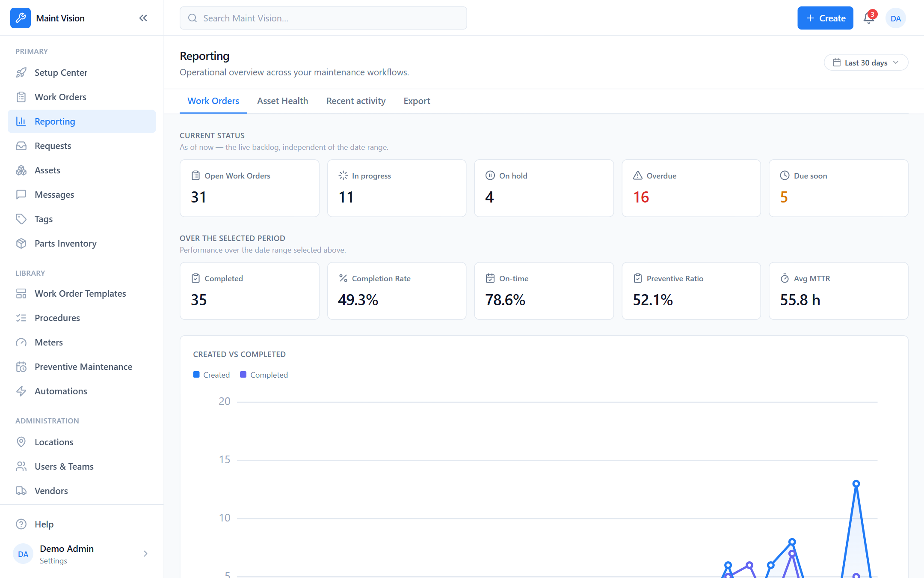Collapse the sidebar with double chevron
The height and width of the screenshot is (578, 924).
(x=143, y=18)
